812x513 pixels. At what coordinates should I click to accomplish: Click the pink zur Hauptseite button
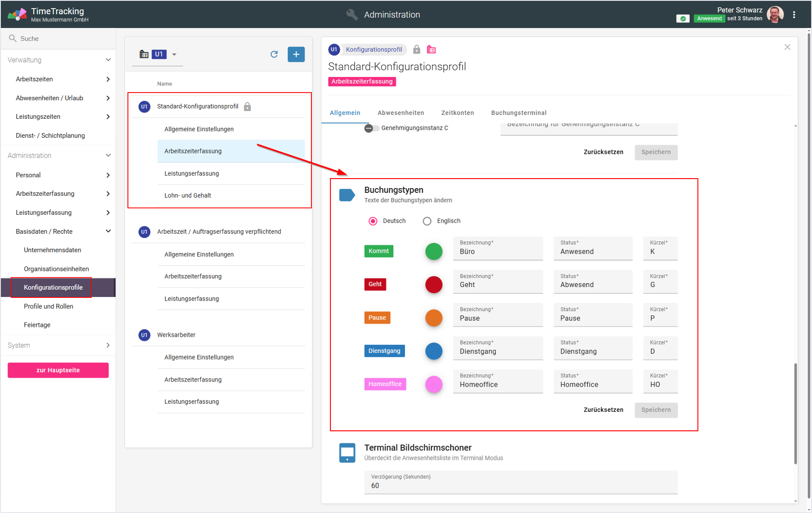pos(58,370)
